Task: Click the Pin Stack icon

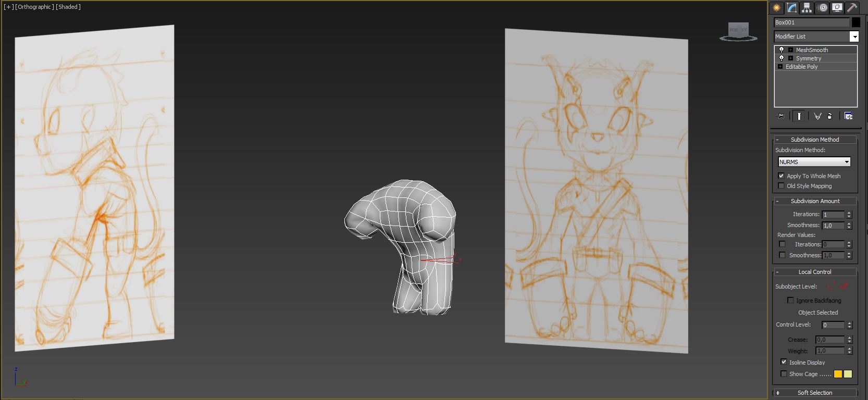Action: [x=780, y=116]
